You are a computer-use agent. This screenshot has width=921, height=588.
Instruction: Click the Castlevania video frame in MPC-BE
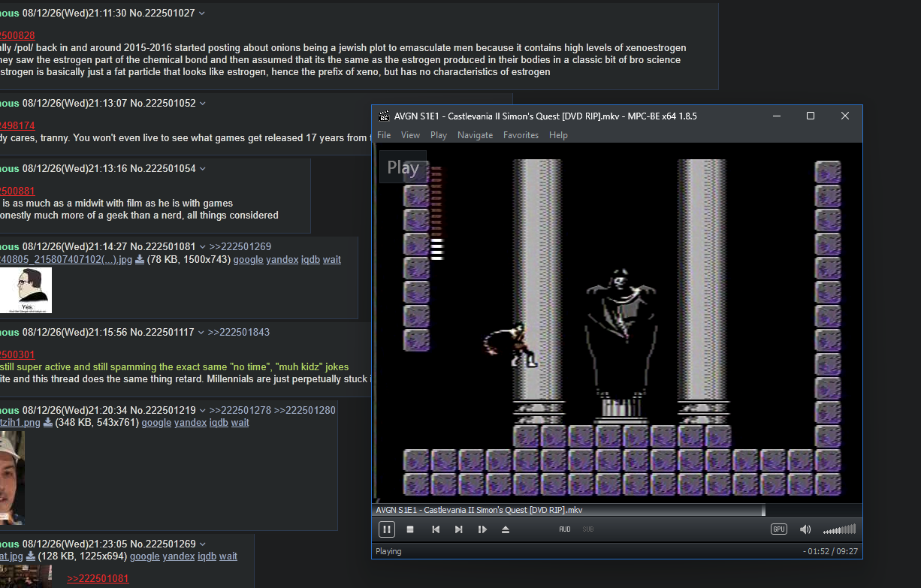[617, 323]
